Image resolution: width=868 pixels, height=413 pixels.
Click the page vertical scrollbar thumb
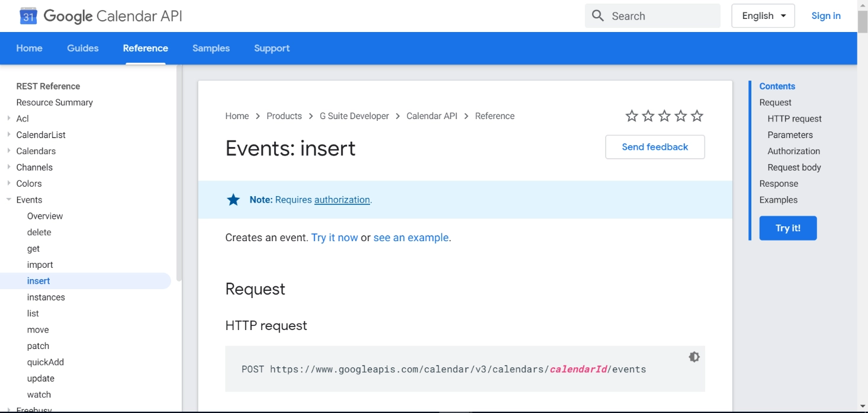tap(863, 21)
